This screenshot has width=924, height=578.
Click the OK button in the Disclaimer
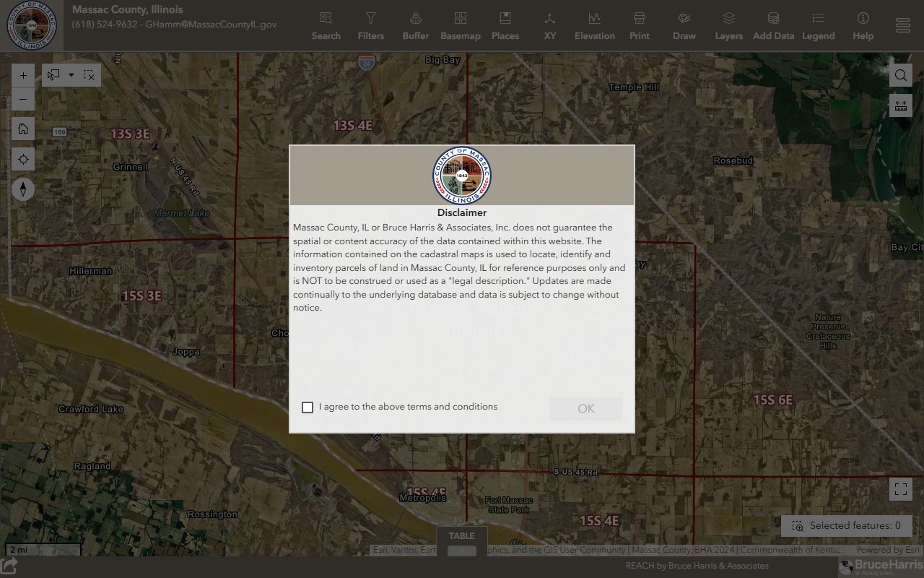tap(586, 409)
